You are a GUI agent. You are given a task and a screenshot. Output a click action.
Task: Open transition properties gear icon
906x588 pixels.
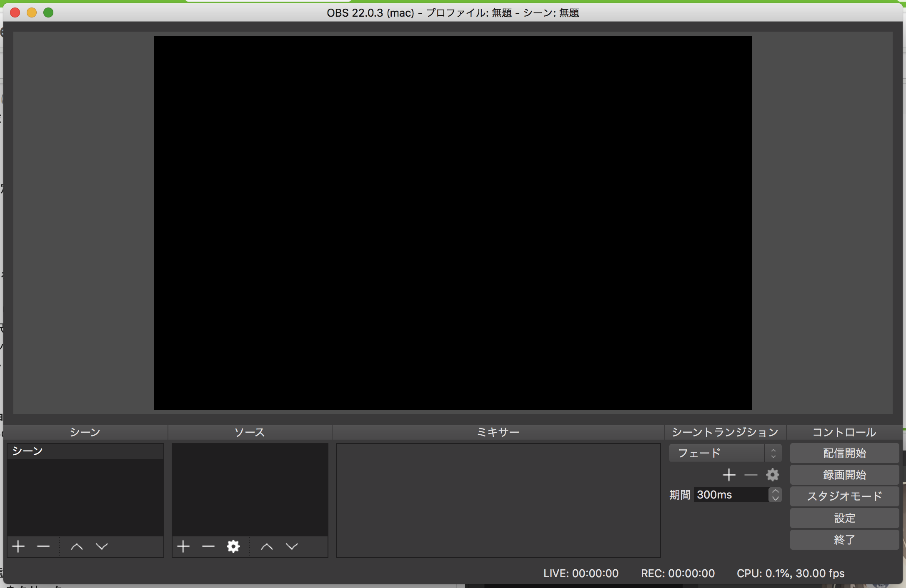click(x=772, y=475)
